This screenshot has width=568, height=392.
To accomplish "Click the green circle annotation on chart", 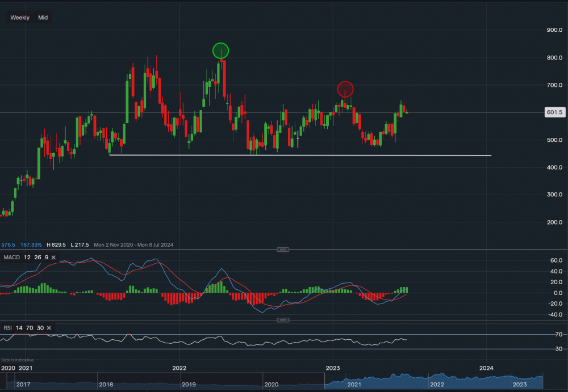I will coord(220,50).
